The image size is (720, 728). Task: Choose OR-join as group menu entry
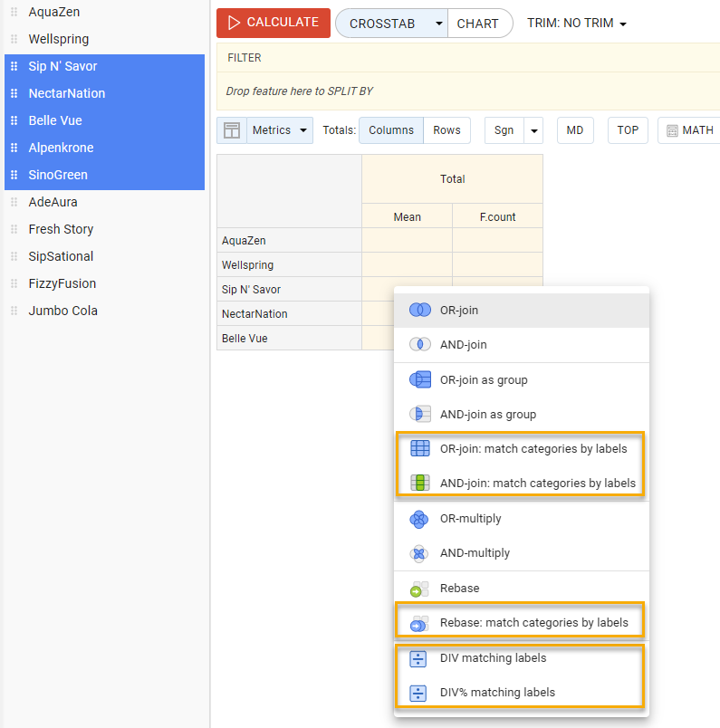pos(484,380)
